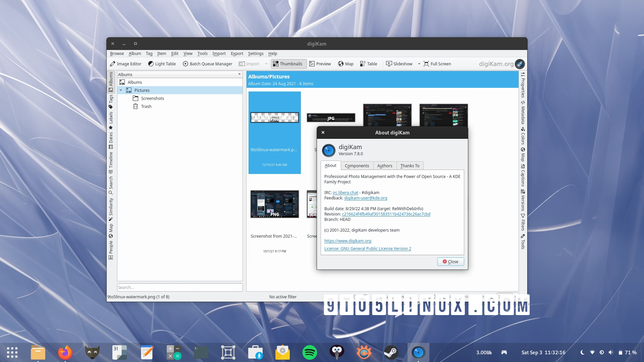Enable Full Screen mode
Screen dimensions: 644x362
[x=437, y=64]
